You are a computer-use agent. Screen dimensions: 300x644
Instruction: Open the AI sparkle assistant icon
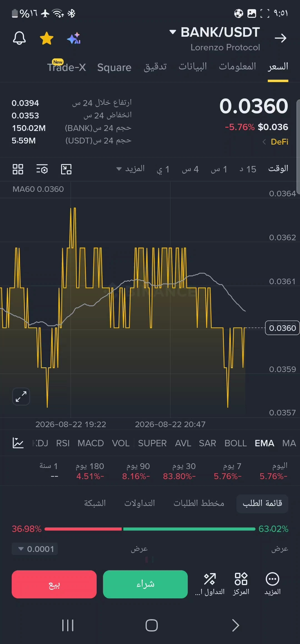click(x=74, y=38)
